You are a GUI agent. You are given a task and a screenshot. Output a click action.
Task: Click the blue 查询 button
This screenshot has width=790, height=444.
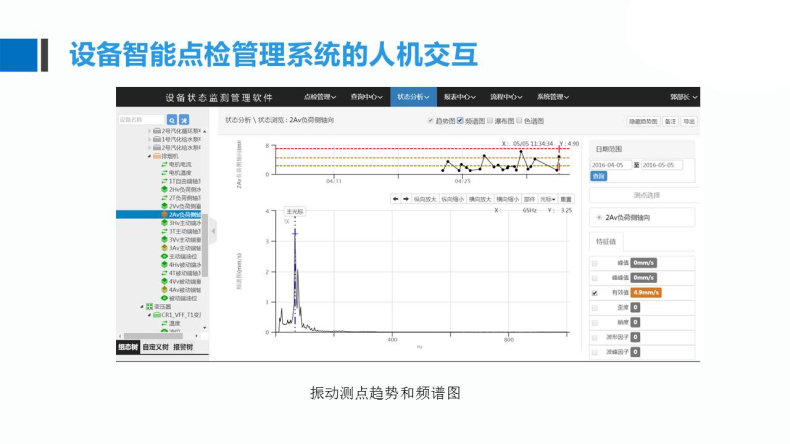point(598,175)
